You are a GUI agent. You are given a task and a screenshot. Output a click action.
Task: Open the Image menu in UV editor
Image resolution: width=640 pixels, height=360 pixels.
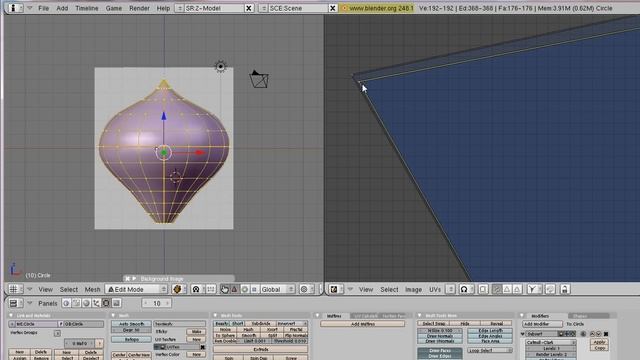coord(413,289)
